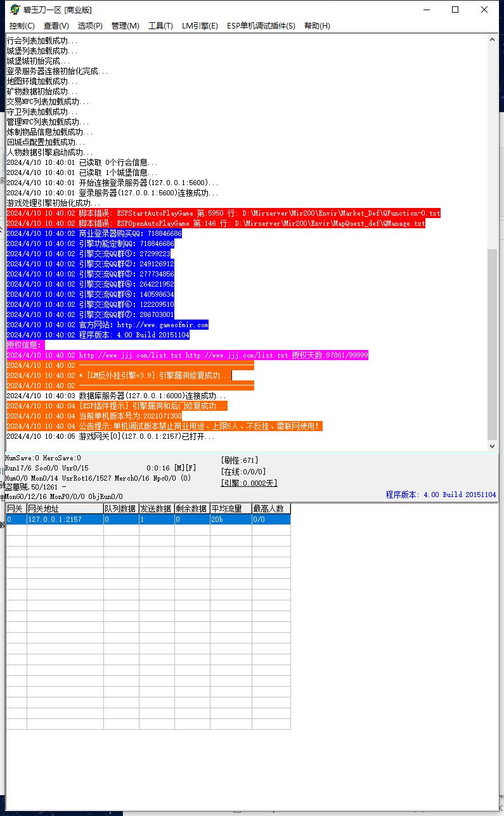Click the 最高人数 column header
The height and width of the screenshot is (816, 504).
coord(271,508)
